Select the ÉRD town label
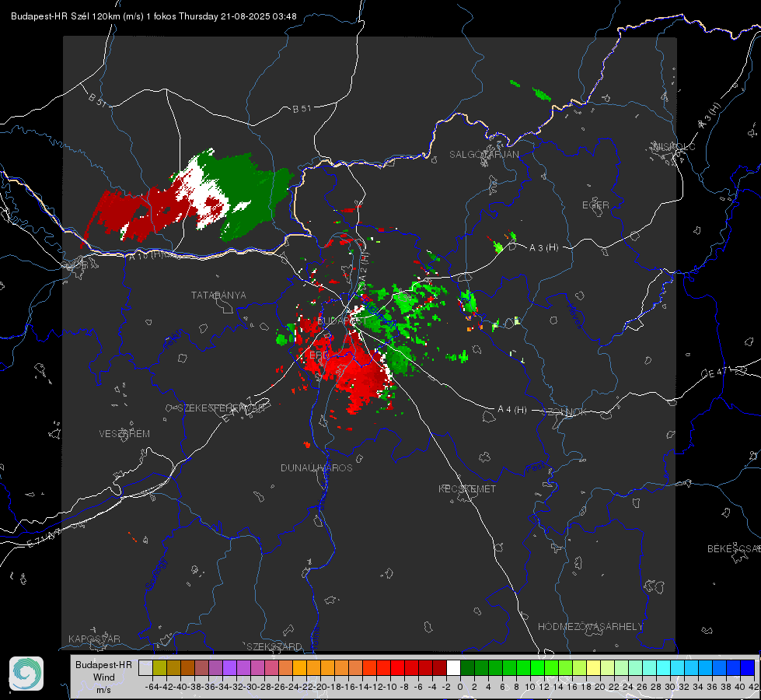761x700 pixels. point(319,355)
